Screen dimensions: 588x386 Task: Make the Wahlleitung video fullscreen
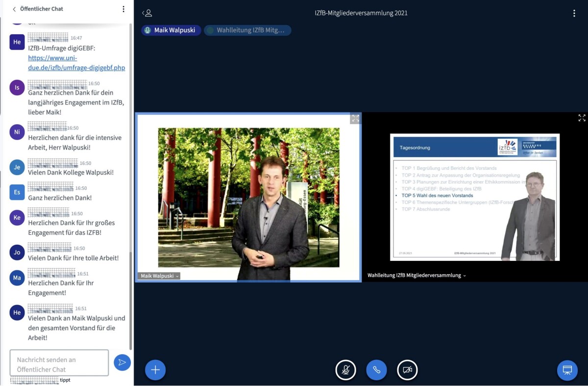[582, 118]
